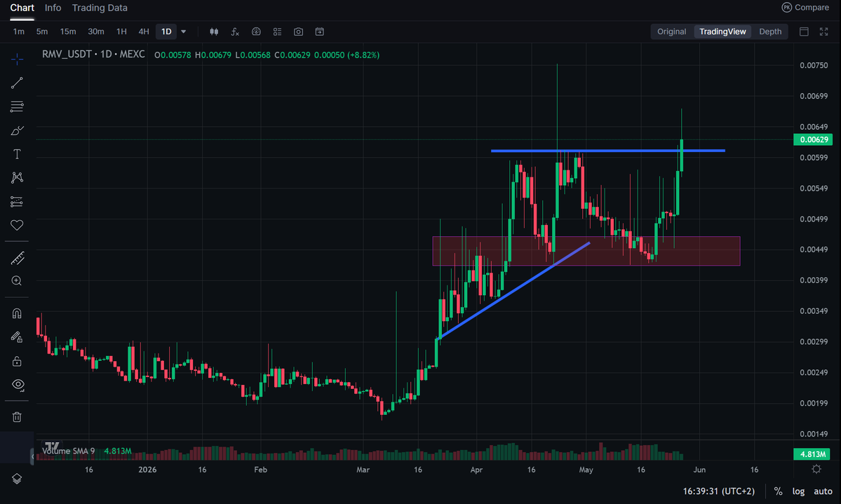The height and width of the screenshot is (504, 841).
Task: Select the 15m timeframe
Action: tap(67, 32)
